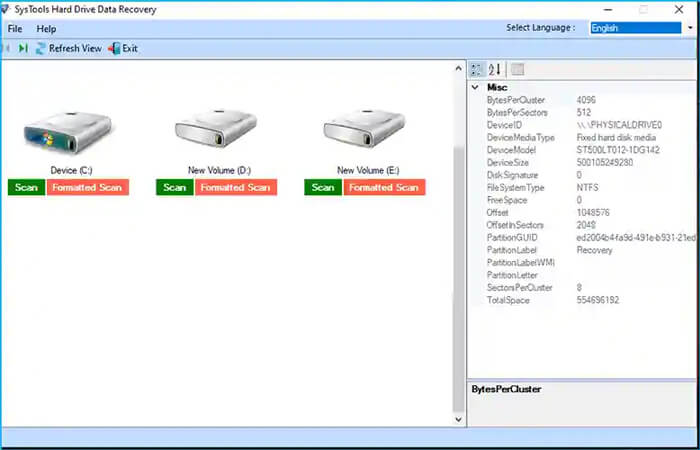Screen dimensions: 700x450
Task: Click the New Volume (E:) drive label
Action: click(368, 171)
